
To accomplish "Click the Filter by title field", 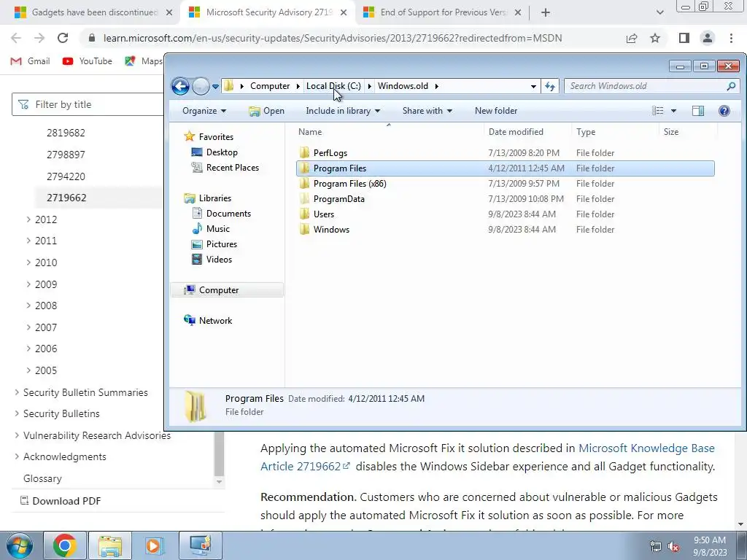I will pos(88,104).
